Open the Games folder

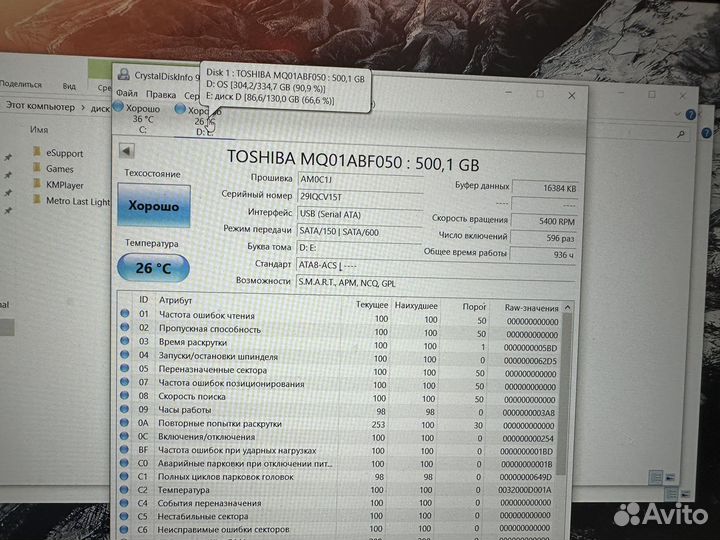coord(59,169)
